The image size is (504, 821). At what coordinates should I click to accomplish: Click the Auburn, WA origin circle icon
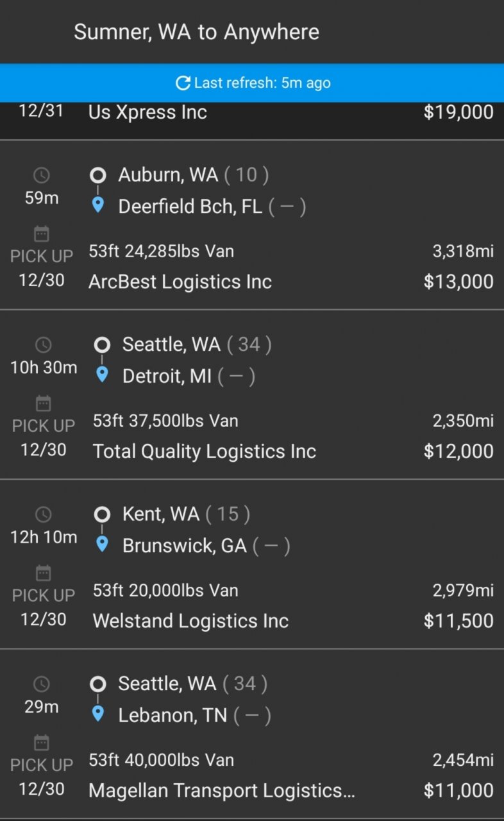97,174
